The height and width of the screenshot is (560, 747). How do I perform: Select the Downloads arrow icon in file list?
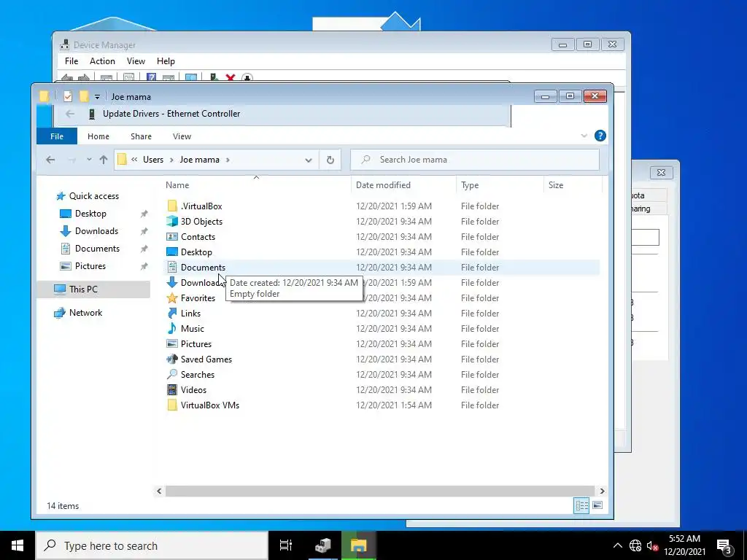tap(172, 282)
